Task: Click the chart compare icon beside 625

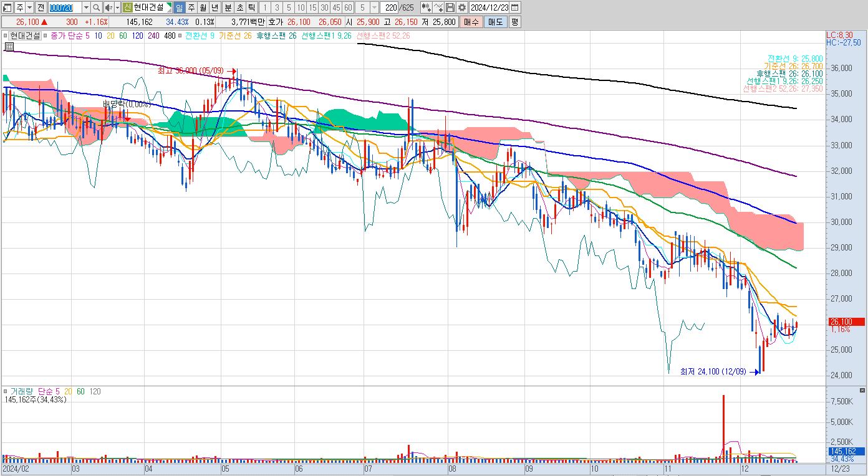Action: coord(427,7)
